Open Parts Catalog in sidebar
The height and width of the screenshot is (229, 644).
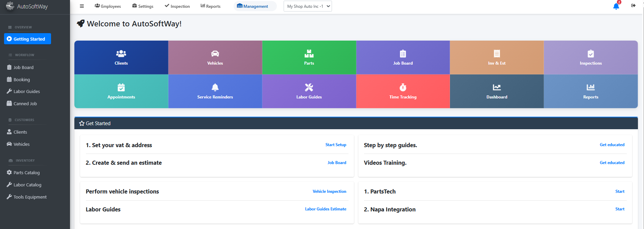26,173
